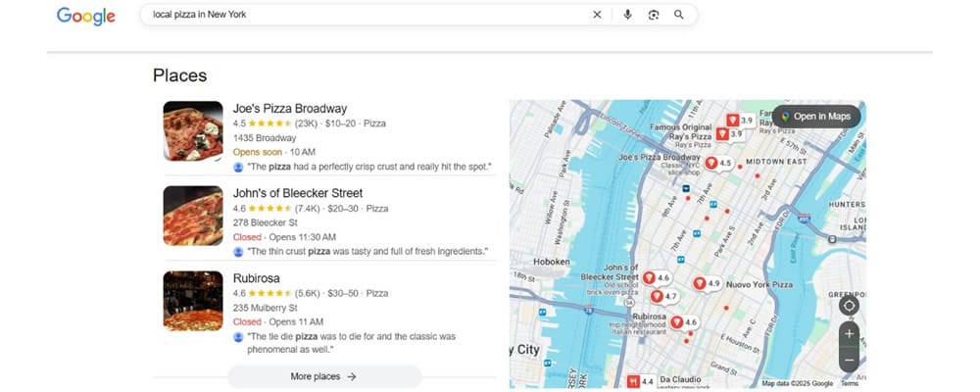Clear the search query with the X icon
The image size is (980, 392).
click(x=597, y=15)
